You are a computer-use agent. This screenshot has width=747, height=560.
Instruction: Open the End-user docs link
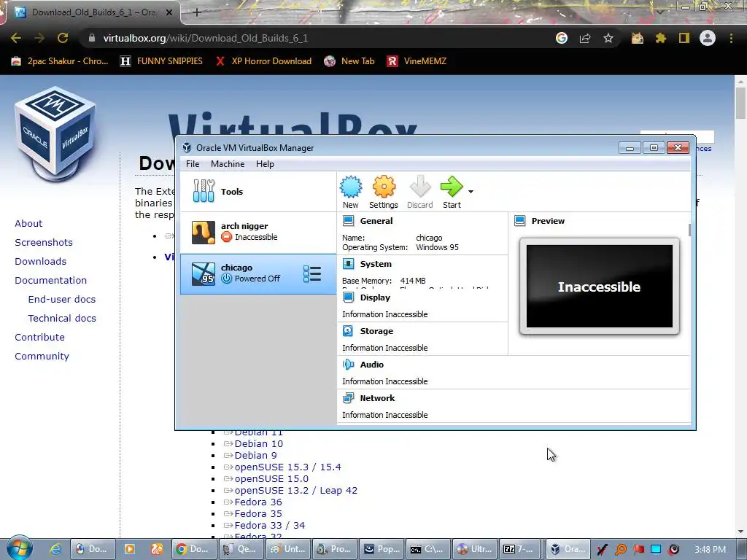point(62,299)
